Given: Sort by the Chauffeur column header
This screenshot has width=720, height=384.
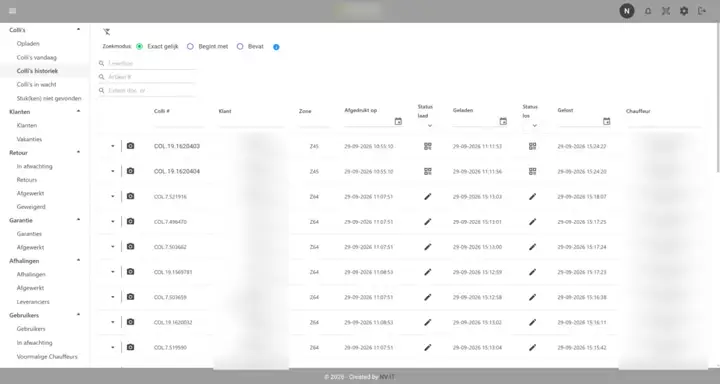Looking at the screenshot, I should click(x=638, y=111).
